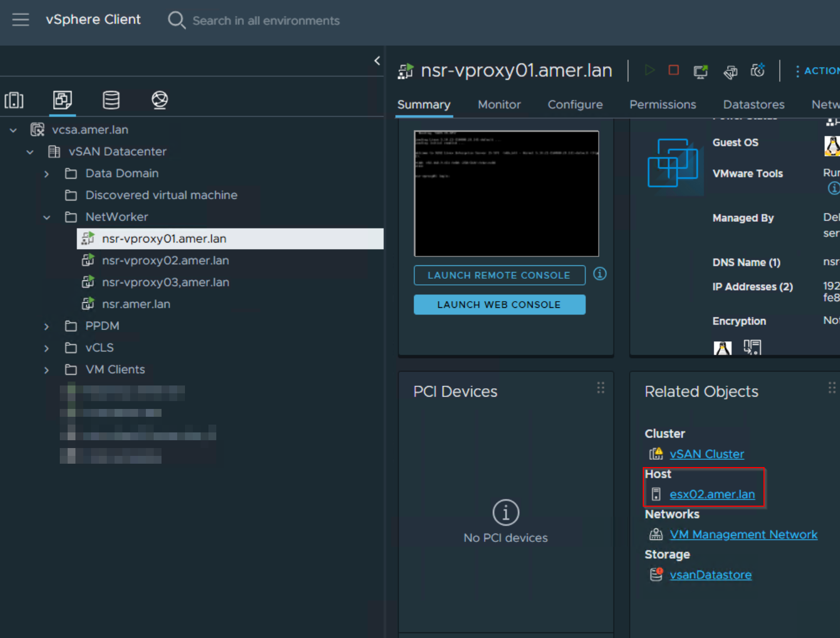840x638 pixels.
Task: Collapse the left inventory panel
Action: [x=377, y=60]
